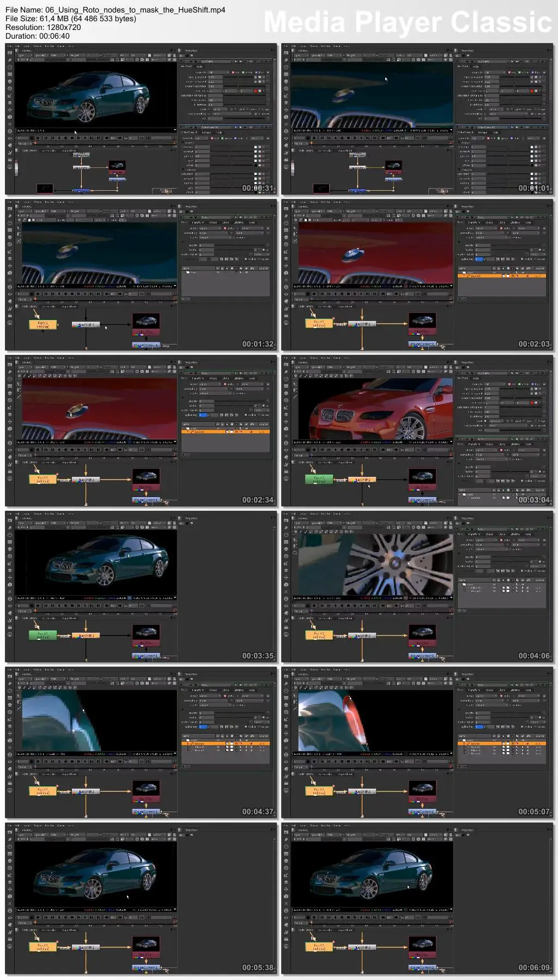
Task: Select the HueShift node in the 00:01:32 frame
Action: coord(86,324)
